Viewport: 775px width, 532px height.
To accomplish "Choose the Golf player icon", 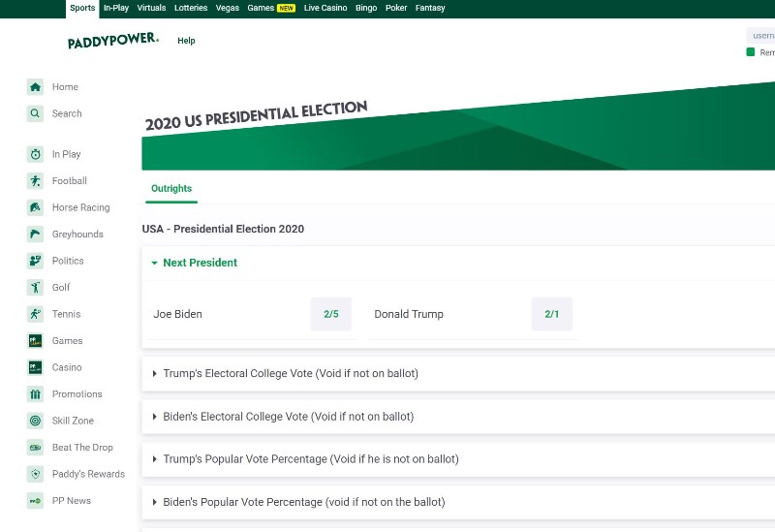I will point(35,288).
